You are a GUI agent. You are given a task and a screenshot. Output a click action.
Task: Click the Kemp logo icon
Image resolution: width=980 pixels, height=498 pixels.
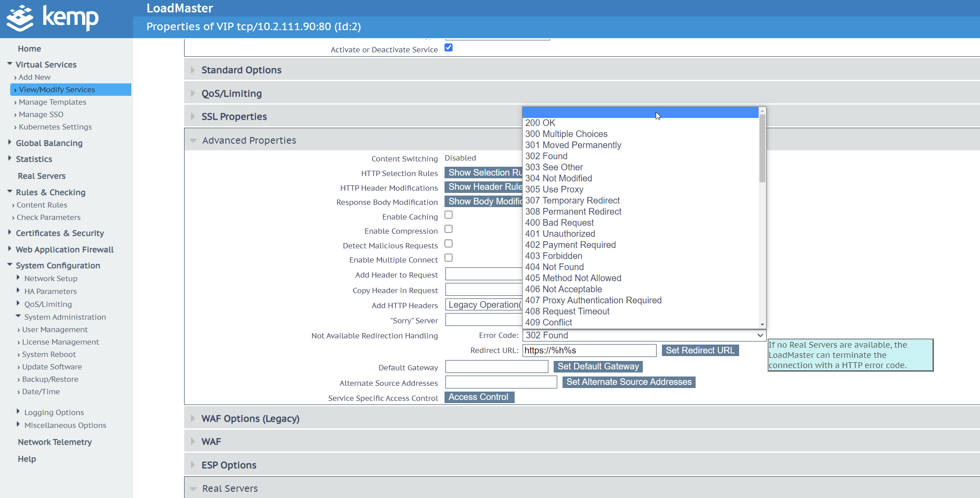(x=20, y=18)
